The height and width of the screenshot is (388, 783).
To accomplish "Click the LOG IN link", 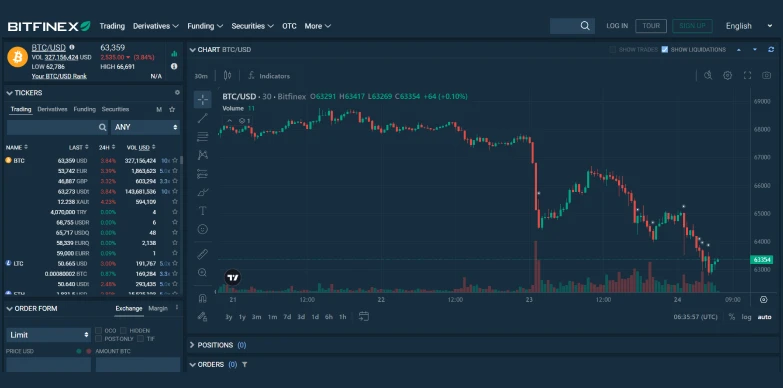I will pyautogui.click(x=617, y=26).
